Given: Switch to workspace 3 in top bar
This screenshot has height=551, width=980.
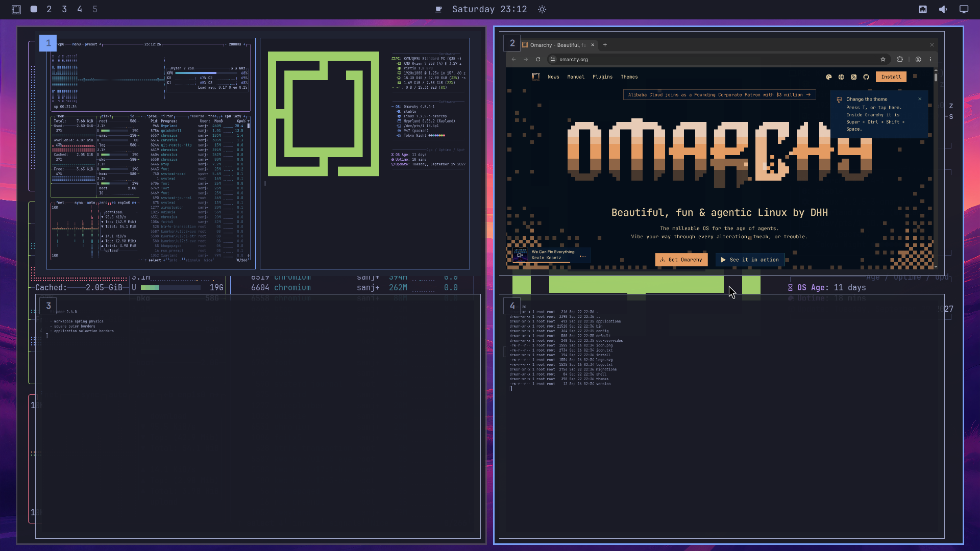Looking at the screenshot, I should click(64, 9).
